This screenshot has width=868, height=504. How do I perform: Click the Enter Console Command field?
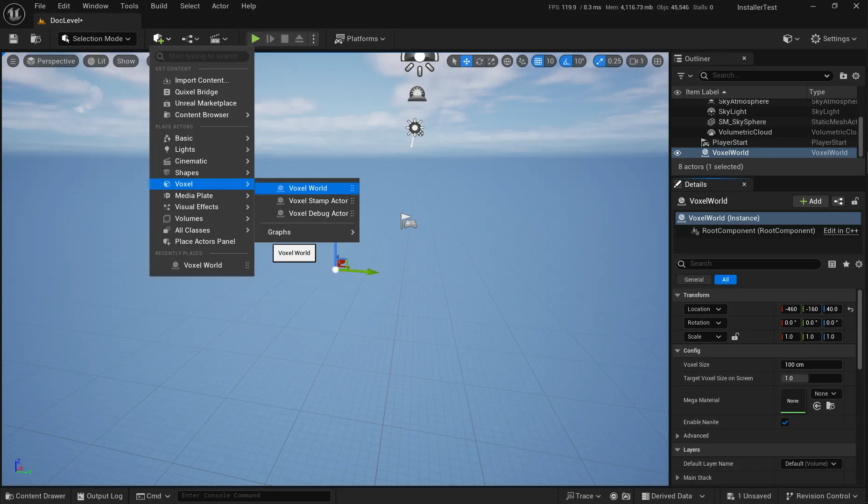[254, 496]
